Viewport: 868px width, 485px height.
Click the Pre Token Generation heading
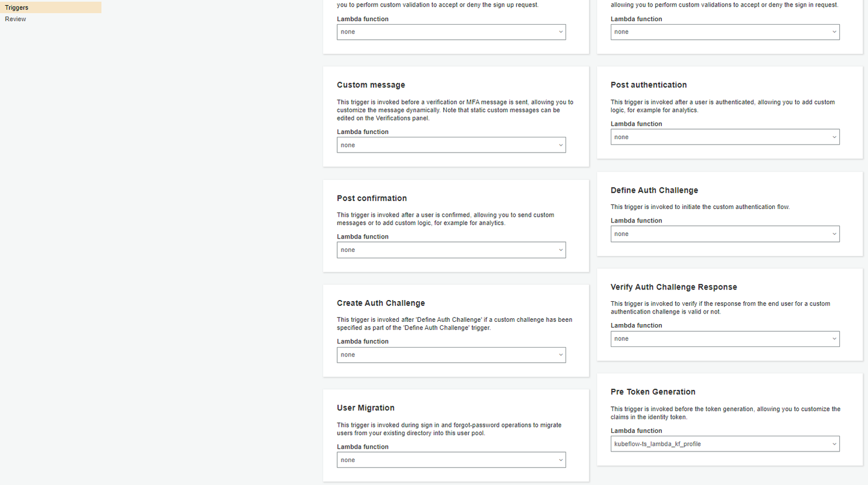[x=653, y=392]
